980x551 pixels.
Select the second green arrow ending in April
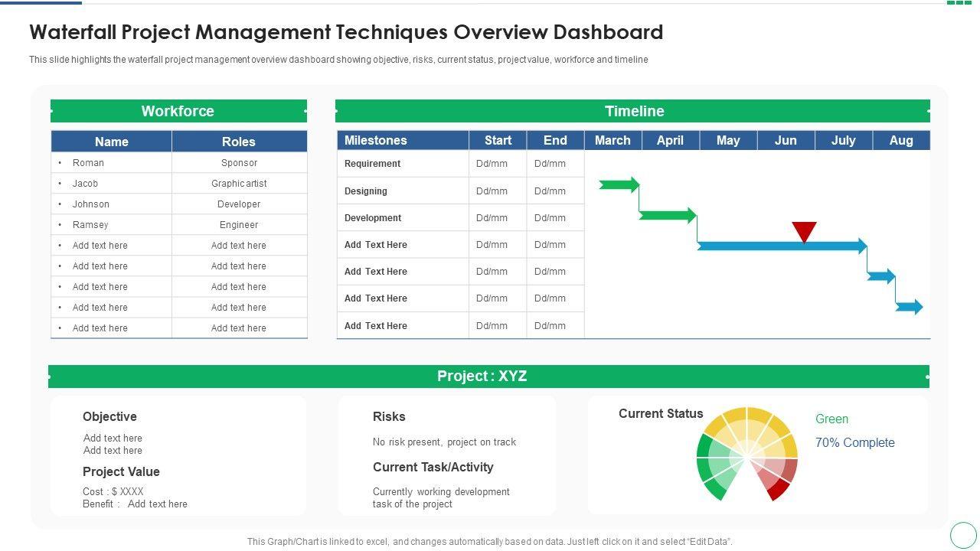(668, 215)
